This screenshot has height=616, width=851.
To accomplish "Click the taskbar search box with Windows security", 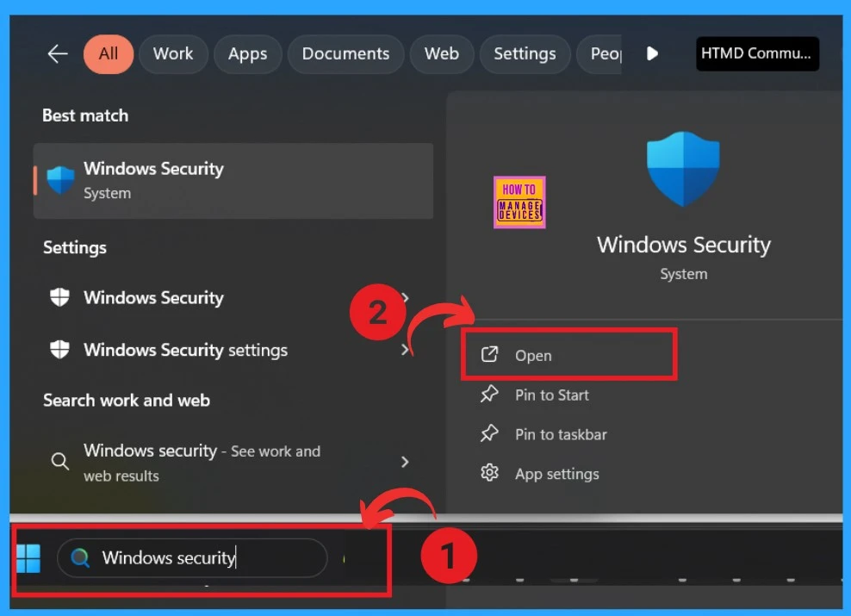I will (192, 558).
